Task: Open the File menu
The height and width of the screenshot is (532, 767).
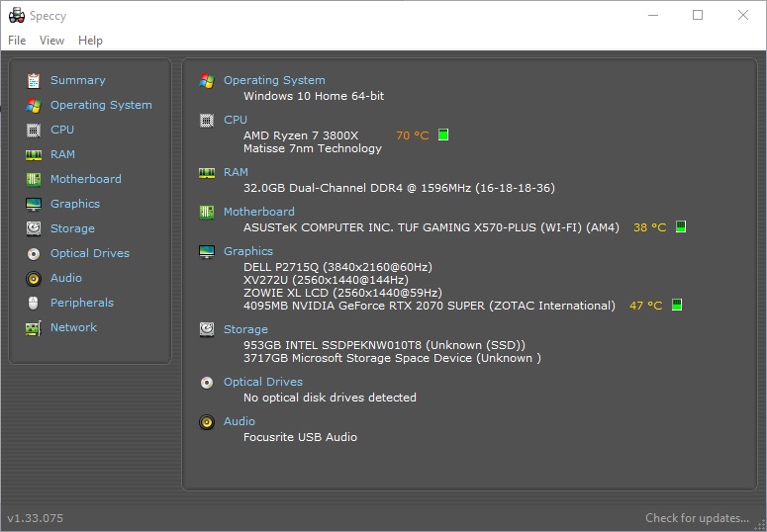Action: [17, 41]
